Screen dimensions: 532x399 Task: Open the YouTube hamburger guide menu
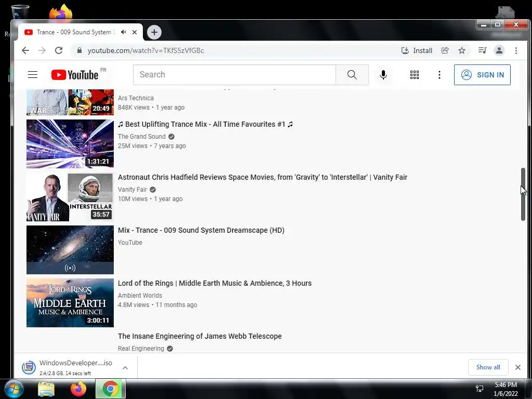tap(33, 75)
